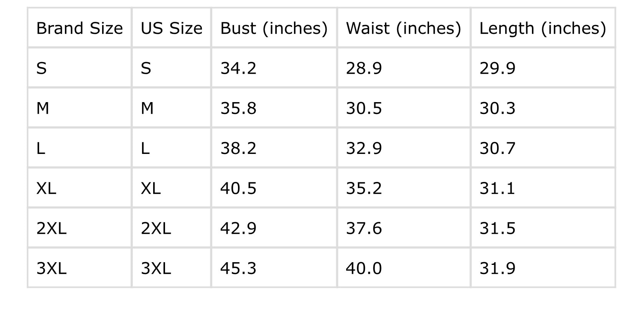Click the XL brand size cell
Screen dimensions: 644x314
80,188
